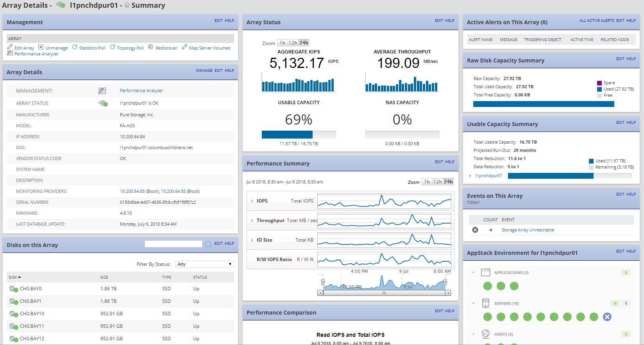Click the CH0.BAY0 disk status icon
The image size is (644, 345).
(14, 289)
